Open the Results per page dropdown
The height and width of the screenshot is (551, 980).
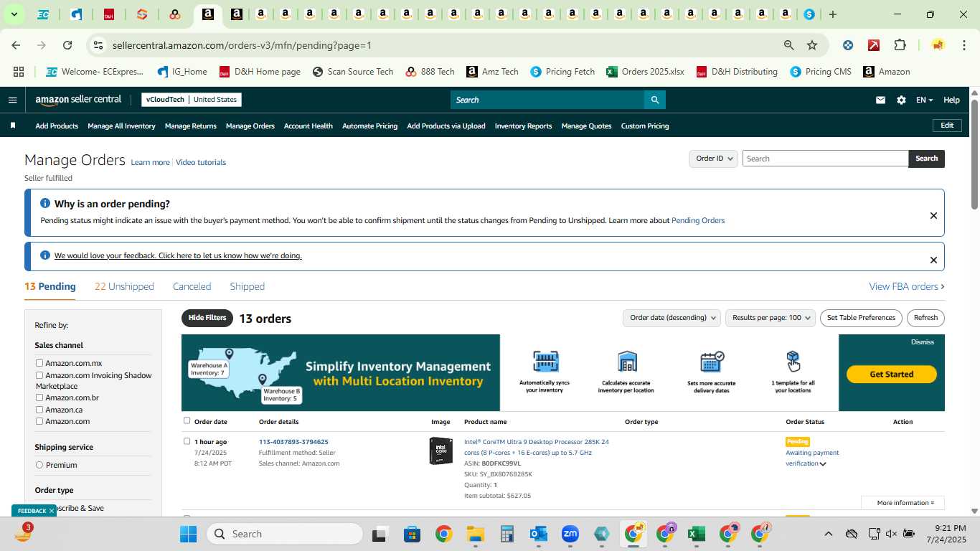click(x=771, y=318)
